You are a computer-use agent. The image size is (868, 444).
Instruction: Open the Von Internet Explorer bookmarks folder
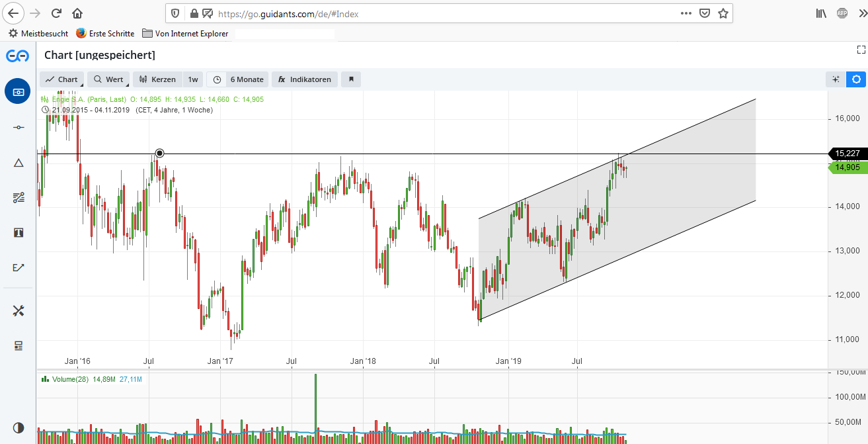(x=186, y=33)
